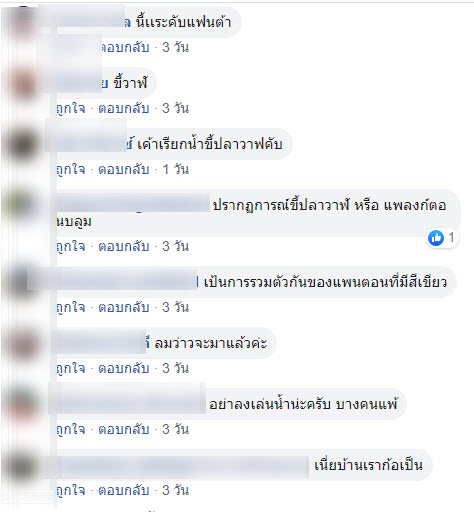
Task: Open the reaction count showing 1
Action: [451, 238]
